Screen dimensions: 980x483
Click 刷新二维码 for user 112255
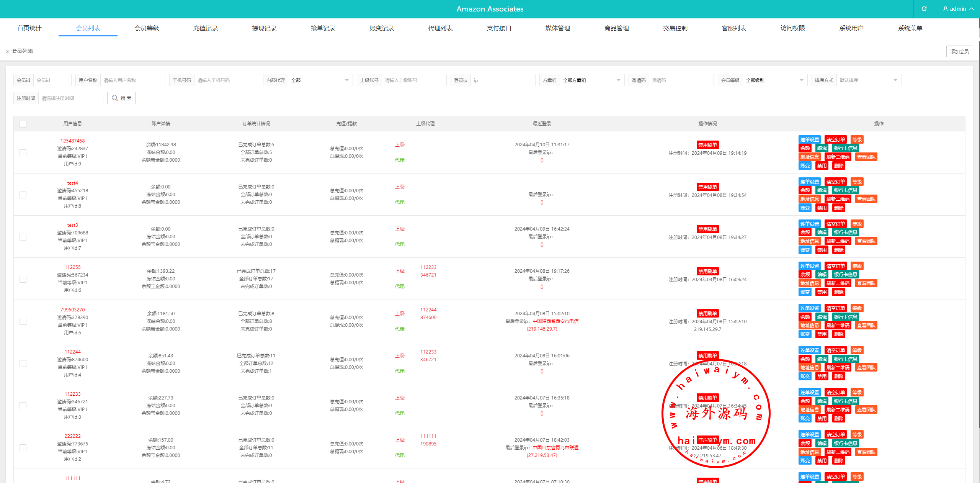point(838,283)
